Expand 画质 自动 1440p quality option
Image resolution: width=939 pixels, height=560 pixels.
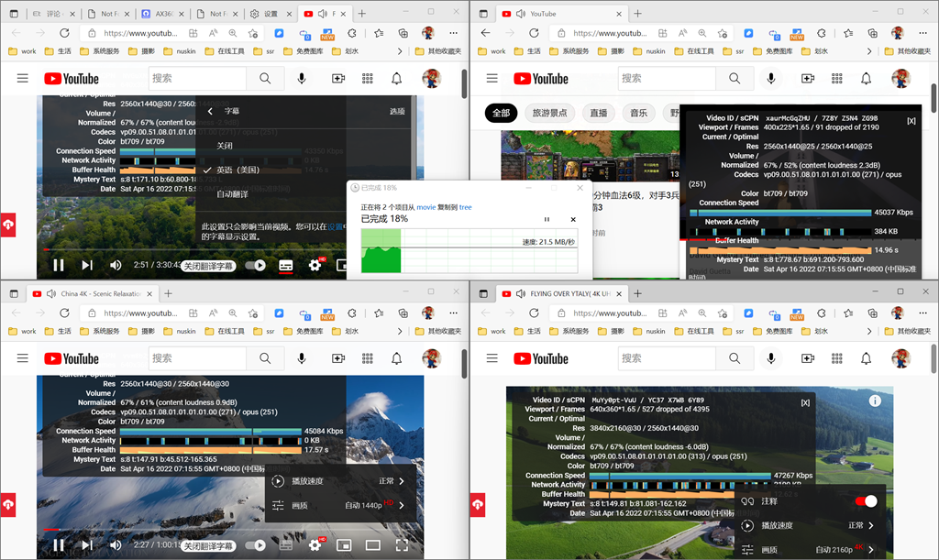338,506
